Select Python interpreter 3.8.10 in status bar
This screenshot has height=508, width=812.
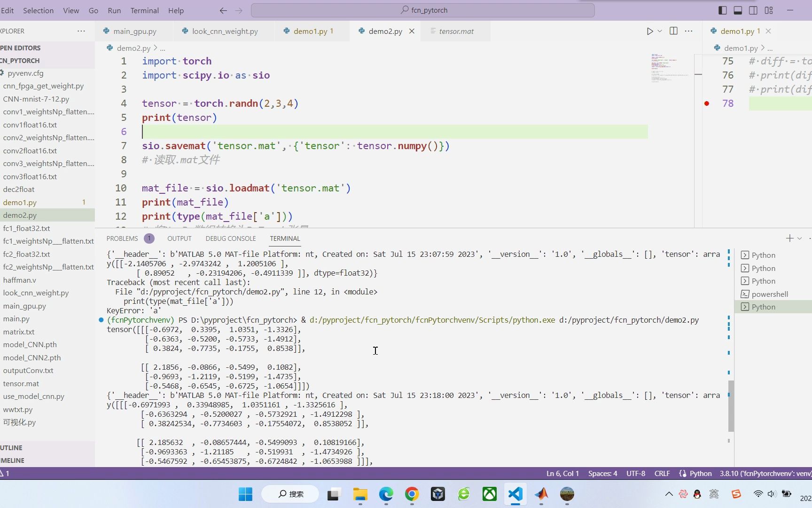pyautogui.click(x=765, y=473)
